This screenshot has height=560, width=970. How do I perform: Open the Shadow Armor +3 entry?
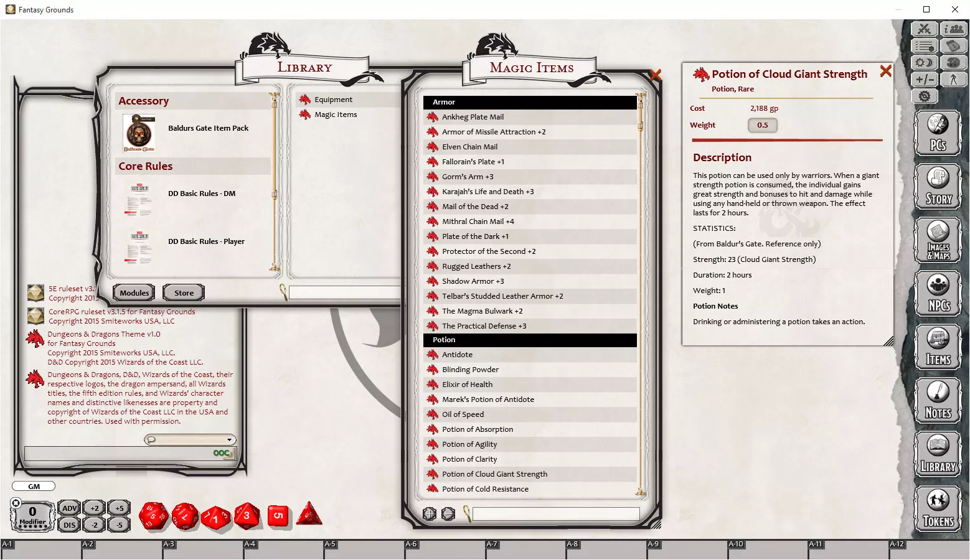pyautogui.click(x=530, y=281)
